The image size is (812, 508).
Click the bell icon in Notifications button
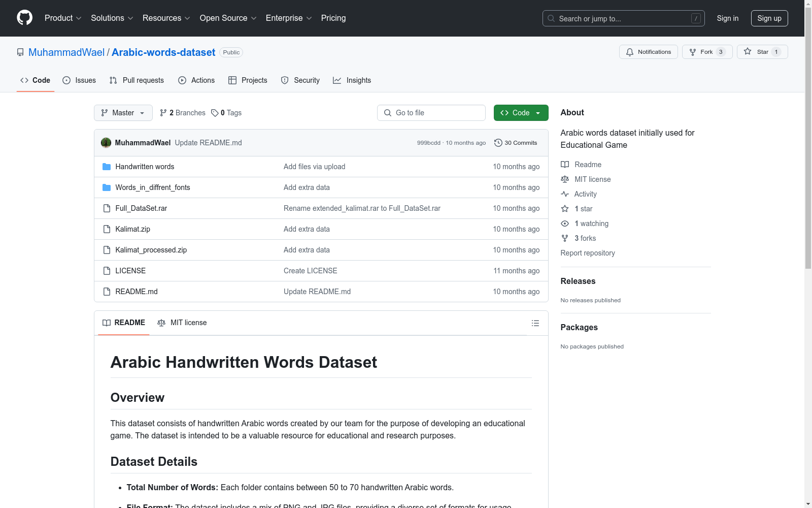pos(630,52)
